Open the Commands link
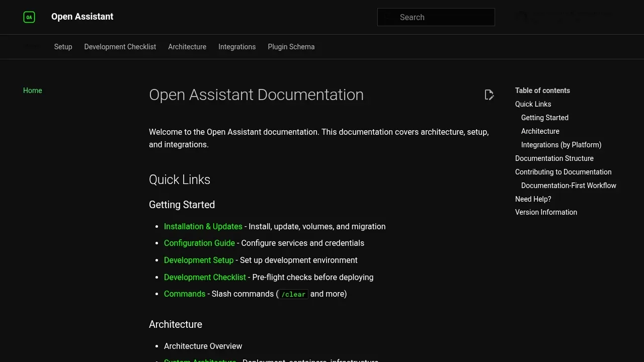 click(185, 294)
